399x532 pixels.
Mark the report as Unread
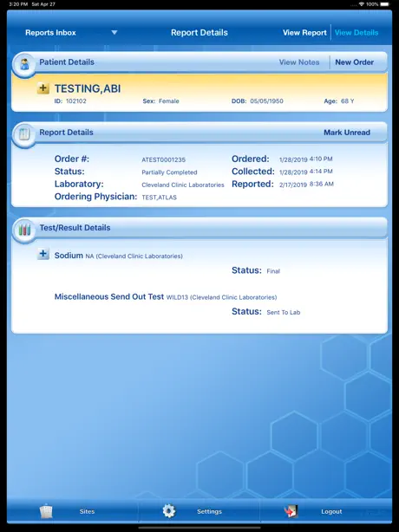[347, 133]
